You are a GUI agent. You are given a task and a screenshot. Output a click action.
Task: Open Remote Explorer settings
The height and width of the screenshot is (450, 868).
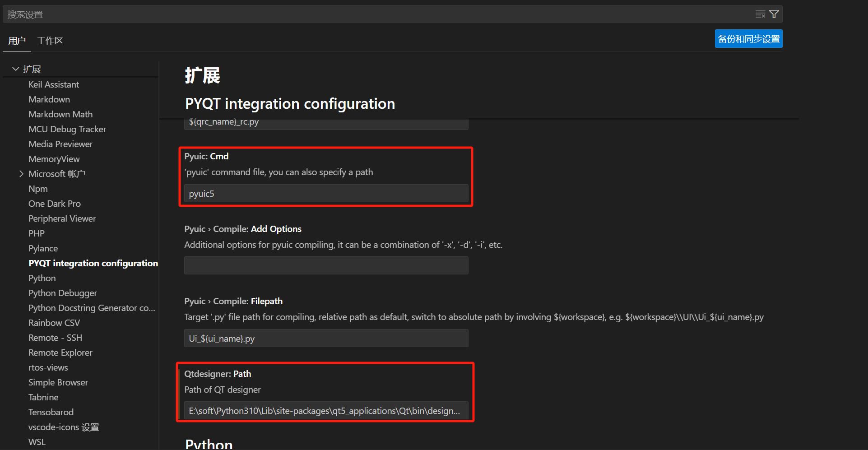[60, 353]
